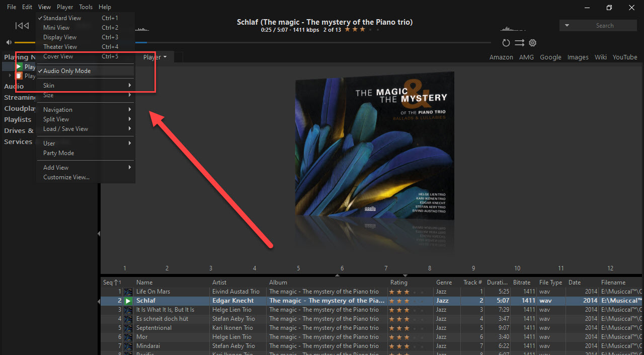Open the AMG link
644x355 pixels.
click(526, 57)
